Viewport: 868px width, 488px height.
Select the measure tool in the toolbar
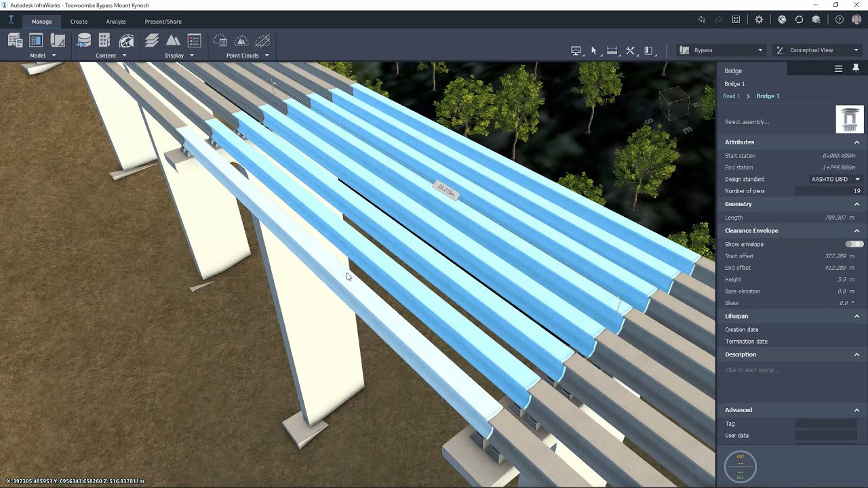[612, 50]
